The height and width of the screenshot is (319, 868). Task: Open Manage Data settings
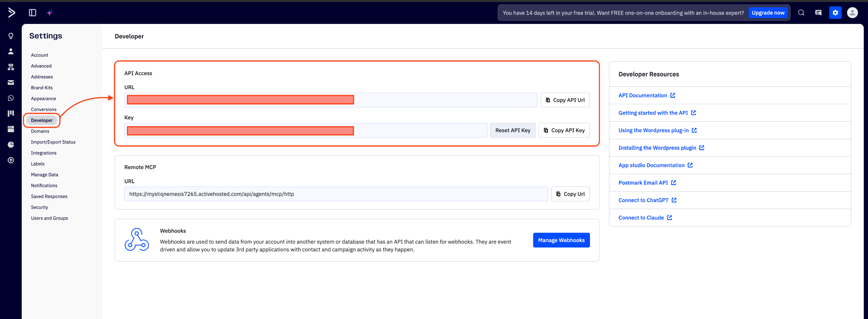[45, 175]
